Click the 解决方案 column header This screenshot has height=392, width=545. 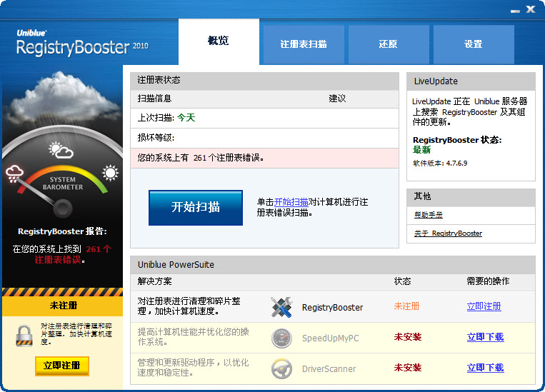(155, 281)
